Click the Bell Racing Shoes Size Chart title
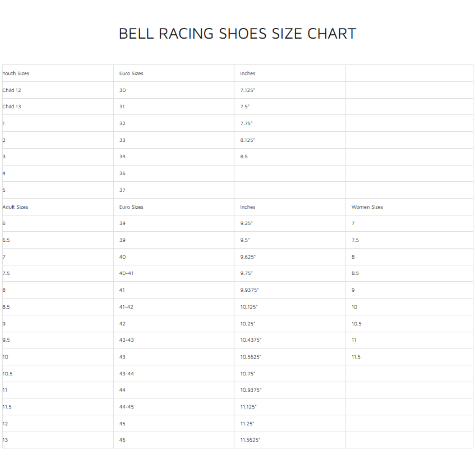Viewport: 476px width, 476px height. pyautogui.click(x=238, y=34)
